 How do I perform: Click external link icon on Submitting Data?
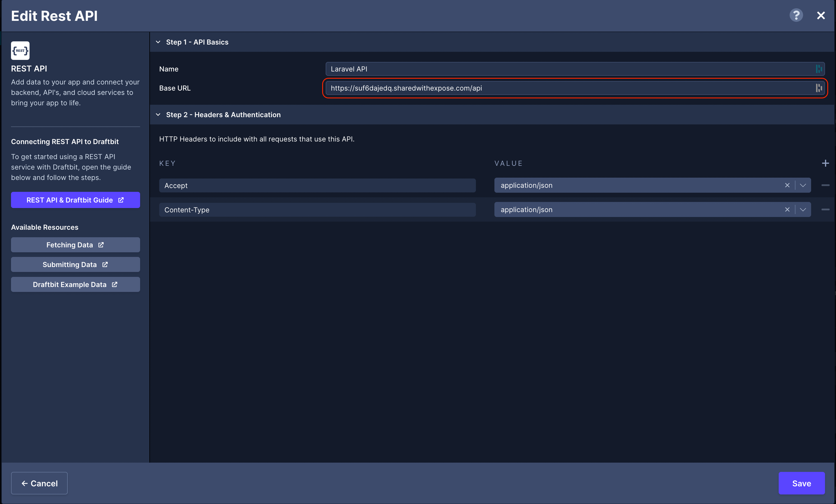pyautogui.click(x=105, y=264)
